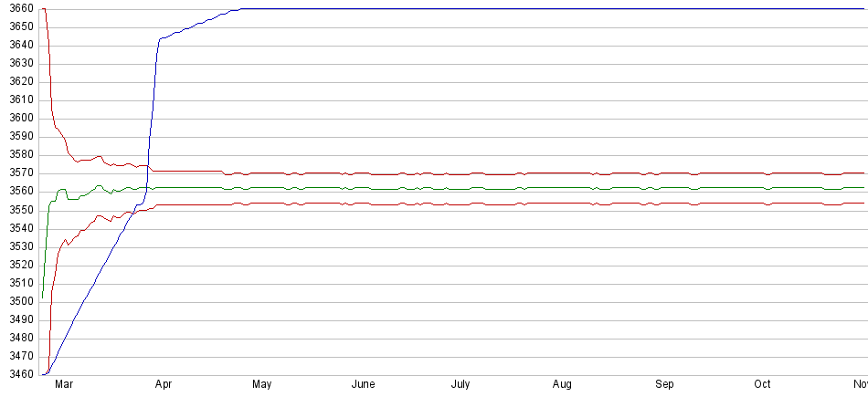
Task: Select the Oct month label
Action: click(x=763, y=385)
